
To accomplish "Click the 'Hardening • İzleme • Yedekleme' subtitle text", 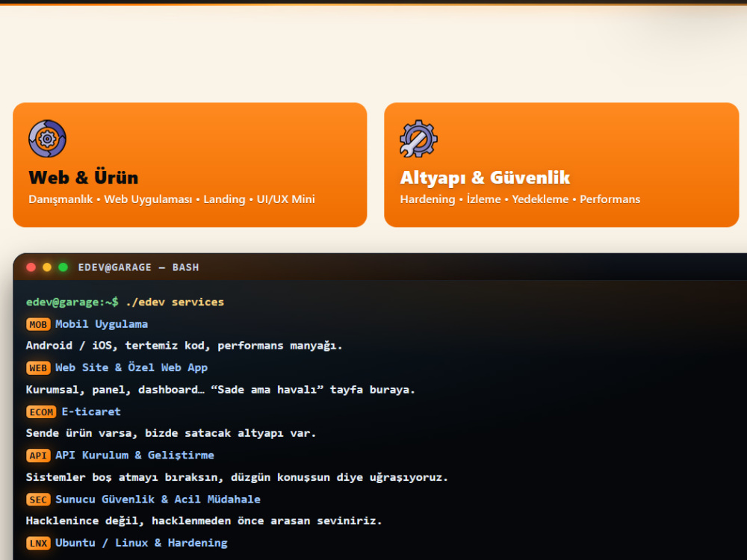I will click(520, 199).
